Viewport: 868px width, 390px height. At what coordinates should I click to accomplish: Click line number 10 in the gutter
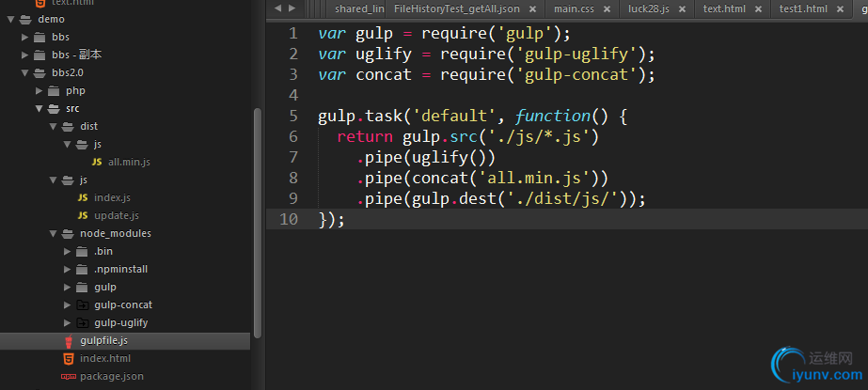[x=289, y=219]
